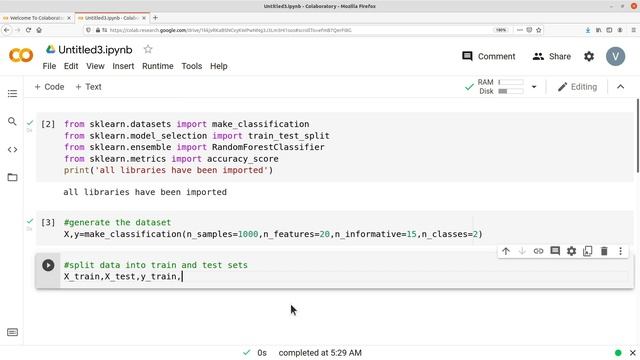Image resolution: width=640 pixels, height=360 pixels.
Task: Click the Share button
Action: pos(551,56)
